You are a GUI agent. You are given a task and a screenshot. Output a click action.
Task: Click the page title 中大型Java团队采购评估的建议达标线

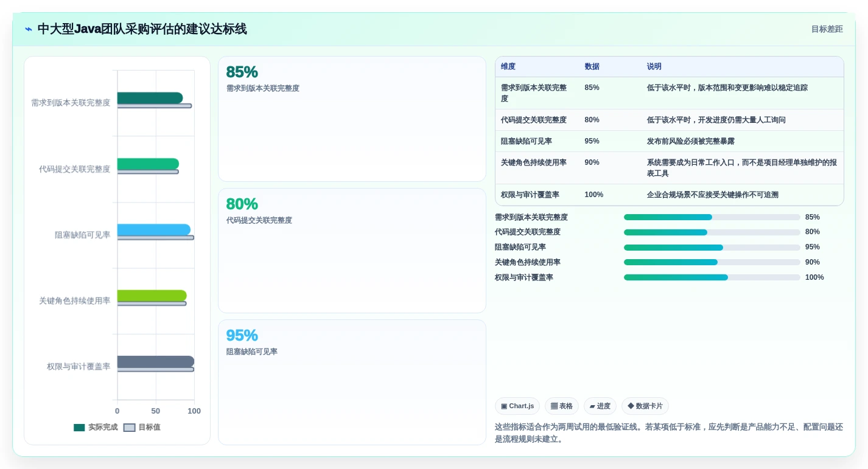point(142,29)
